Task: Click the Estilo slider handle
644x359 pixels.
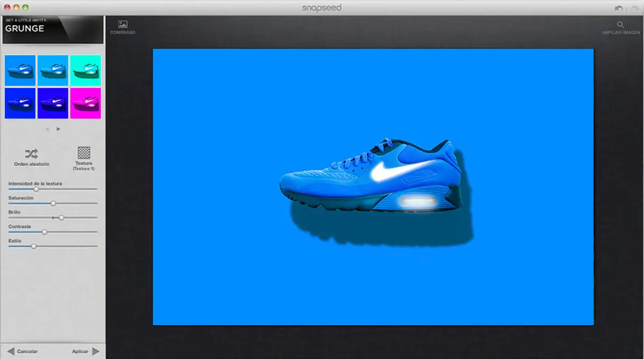Action: (x=33, y=246)
